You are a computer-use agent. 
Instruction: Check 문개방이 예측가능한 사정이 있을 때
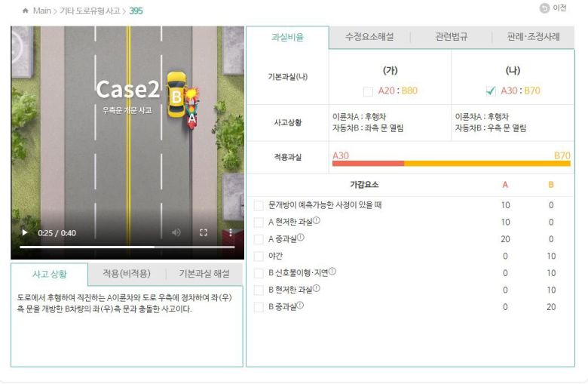pos(259,205)
